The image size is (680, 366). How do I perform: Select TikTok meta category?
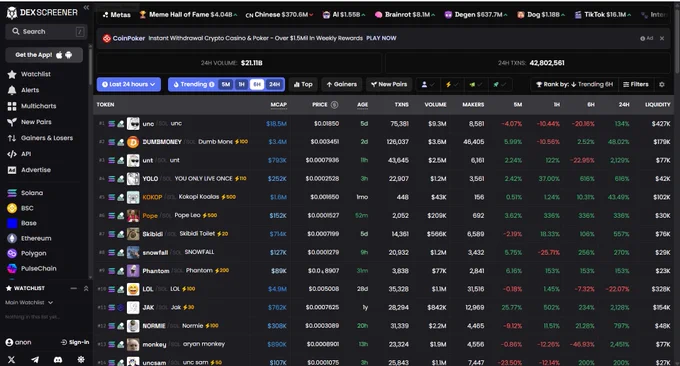pyautogui.click(x=603, y=15)
